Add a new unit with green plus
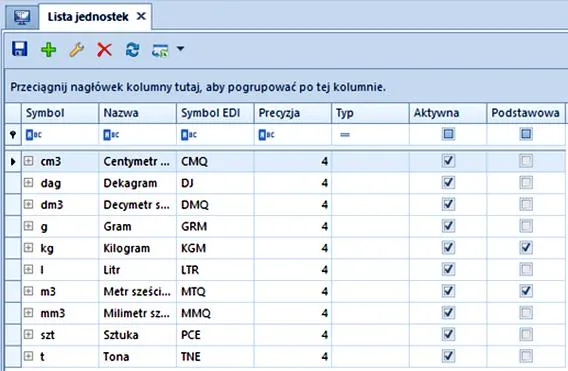The width and height of the screenshot is (568, 371). click(x=48, y=50)
